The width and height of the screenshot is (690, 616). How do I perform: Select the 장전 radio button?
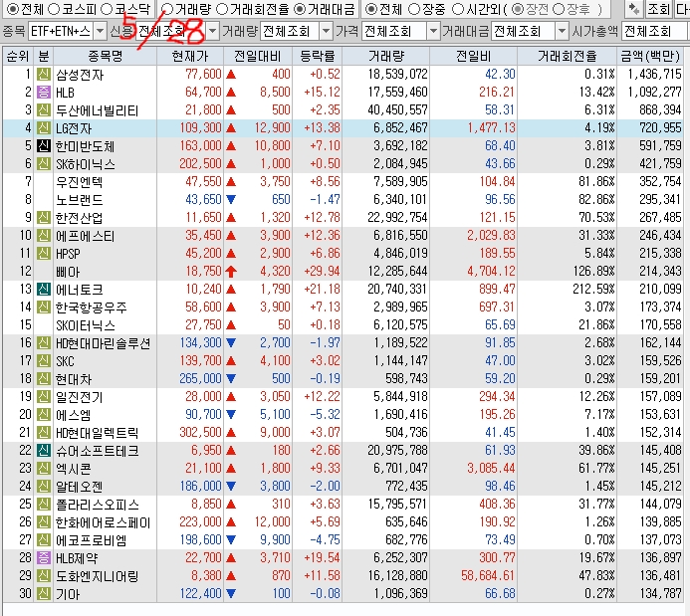[x=518, y=8]
